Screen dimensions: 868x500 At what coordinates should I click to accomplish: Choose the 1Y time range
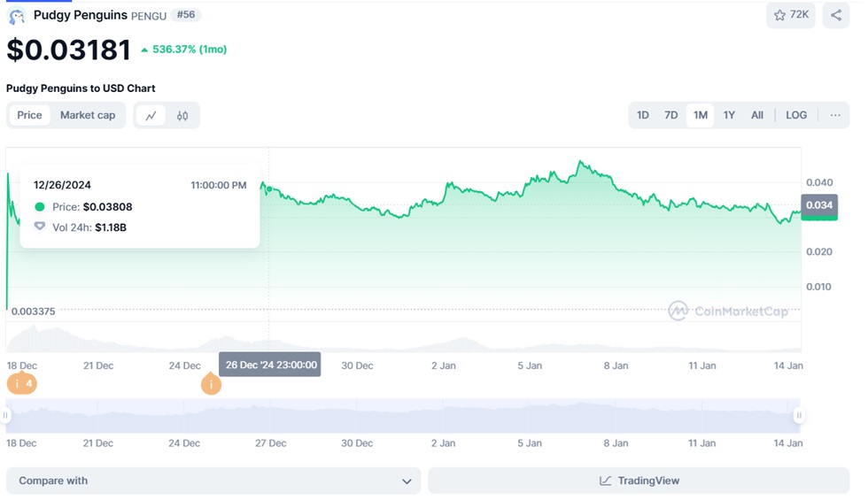point(729,115)
